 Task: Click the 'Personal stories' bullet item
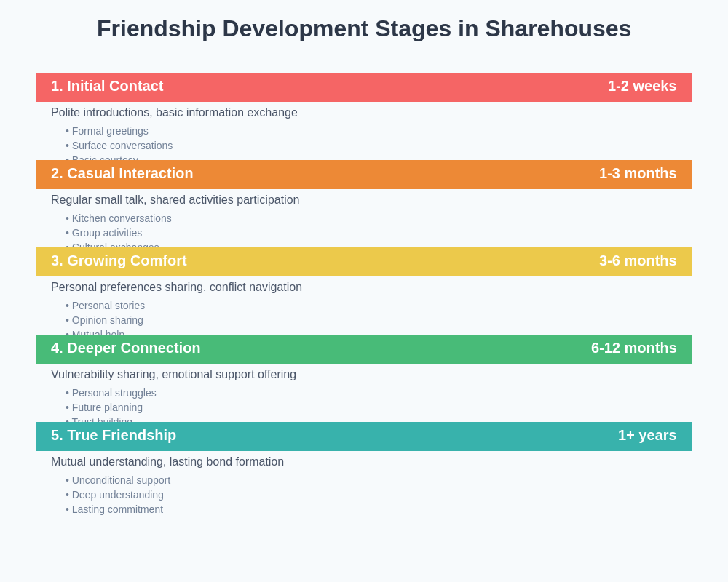point(108,306)
